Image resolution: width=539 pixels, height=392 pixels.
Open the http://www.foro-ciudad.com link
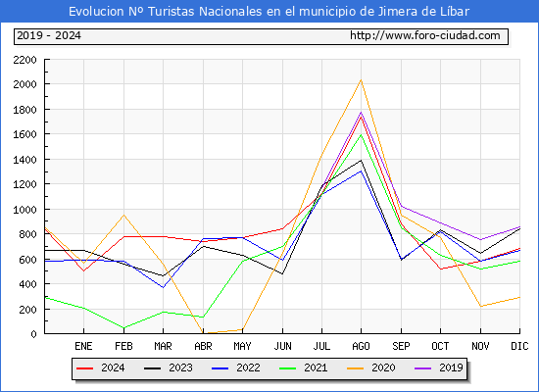[425, 35]
